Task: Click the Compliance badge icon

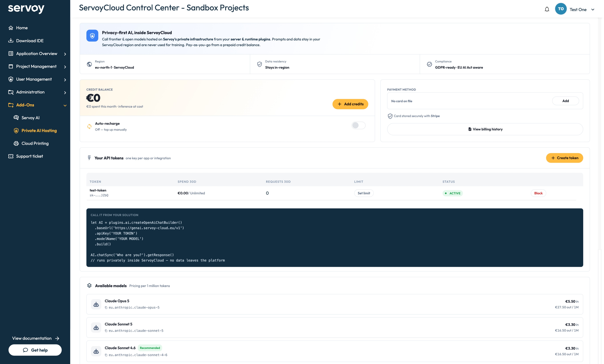Action: pos(429,64)
